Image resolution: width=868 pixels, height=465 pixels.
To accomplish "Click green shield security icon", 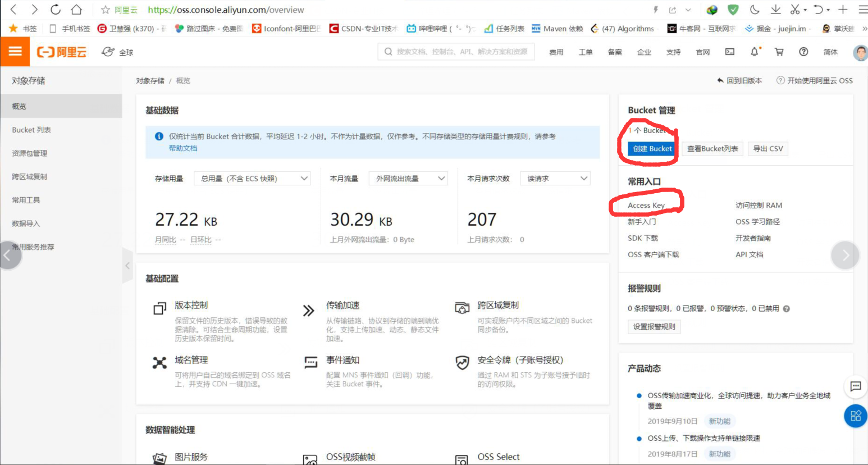I will click(733, 10).
